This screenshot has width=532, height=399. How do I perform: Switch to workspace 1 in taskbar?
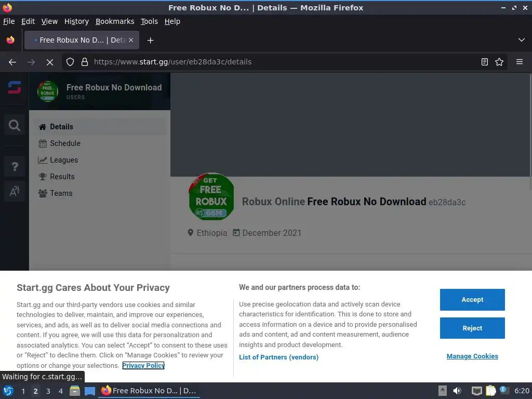23,391
